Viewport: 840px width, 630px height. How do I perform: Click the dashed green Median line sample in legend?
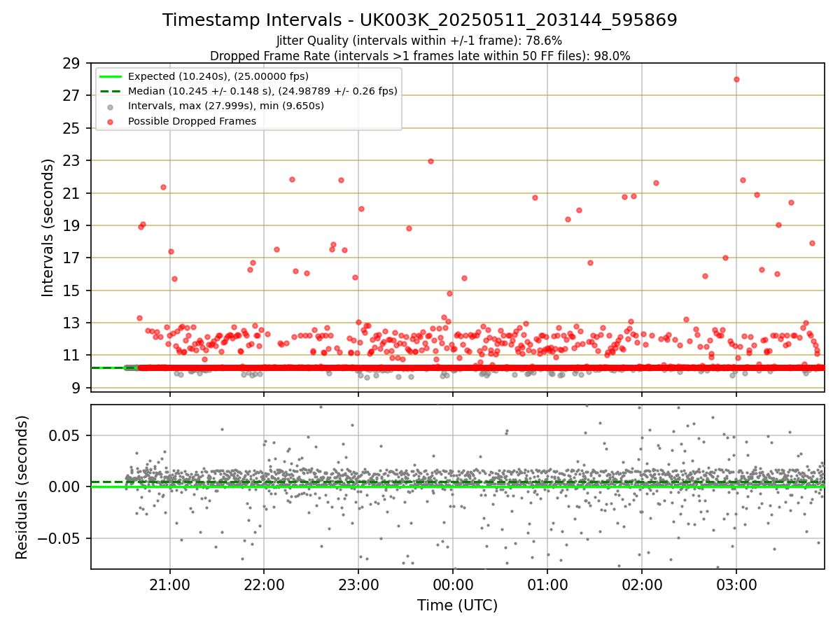coord(111,91)
